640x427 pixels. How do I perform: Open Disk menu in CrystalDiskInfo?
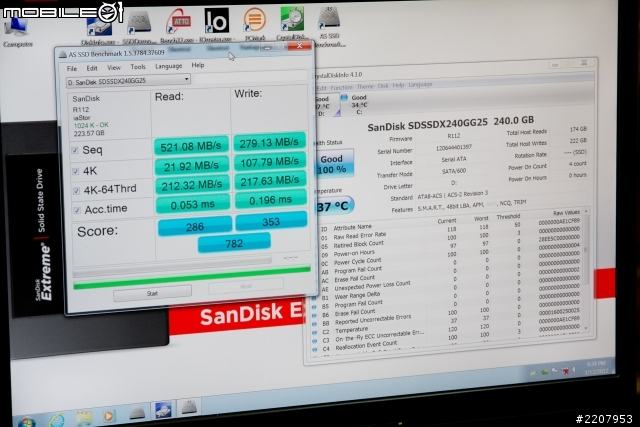coord(383,86)
